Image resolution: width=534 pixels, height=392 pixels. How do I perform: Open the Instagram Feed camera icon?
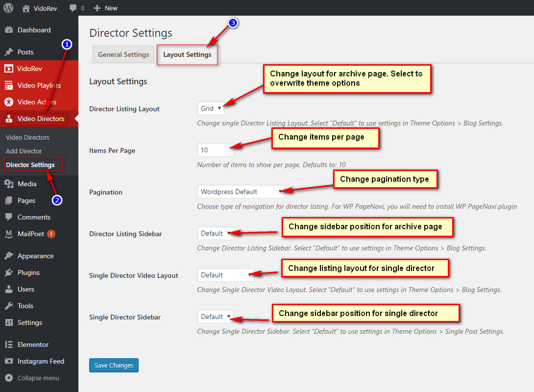pyautogui.click(x=9, y=361)
